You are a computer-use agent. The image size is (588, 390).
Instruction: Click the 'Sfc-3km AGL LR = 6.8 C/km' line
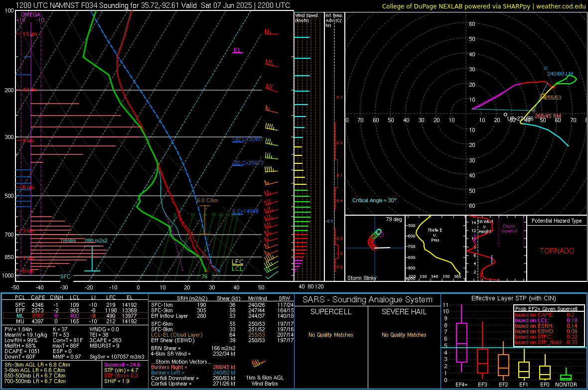37,365
